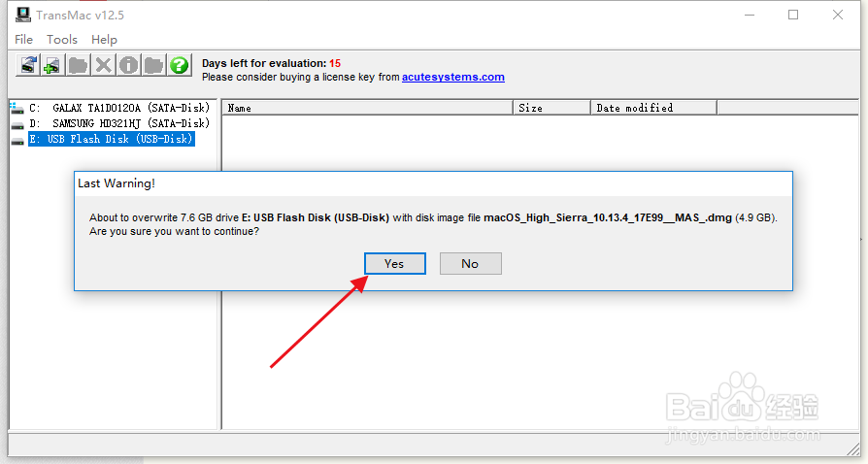Click the refresh drive list toolbar icon
This screenshot has width=868, height=464.
(28, 65)
